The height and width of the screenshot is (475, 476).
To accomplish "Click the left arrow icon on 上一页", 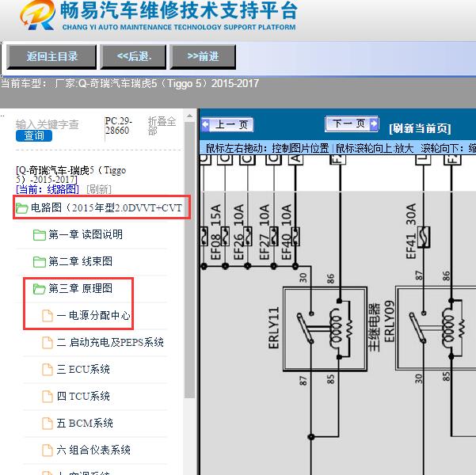I will [205, 125].
